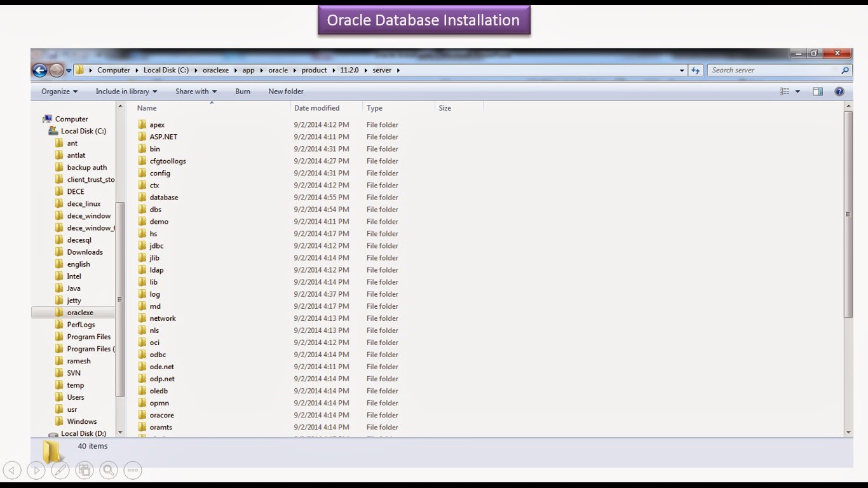Expand the arrow after product in address bar
Screen dimensions: 868x488
point(334,71)
